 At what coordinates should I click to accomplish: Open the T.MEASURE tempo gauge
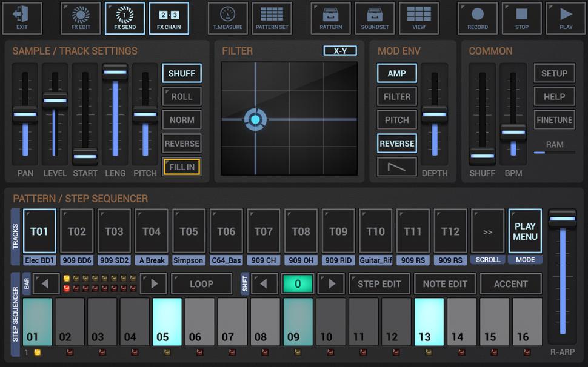tap(227, 18)
